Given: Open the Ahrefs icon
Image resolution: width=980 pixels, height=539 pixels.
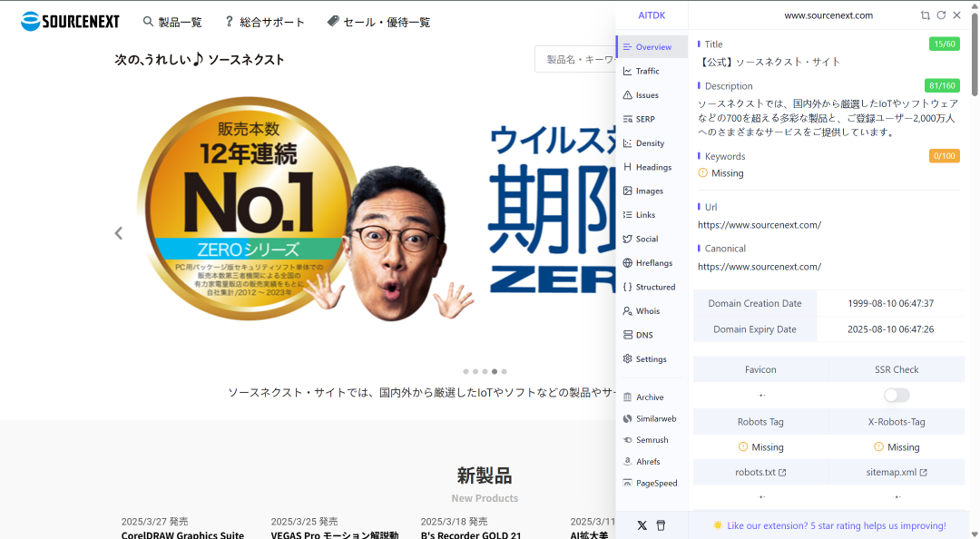Looking at the screenshot, I should (x=628, y=462).
